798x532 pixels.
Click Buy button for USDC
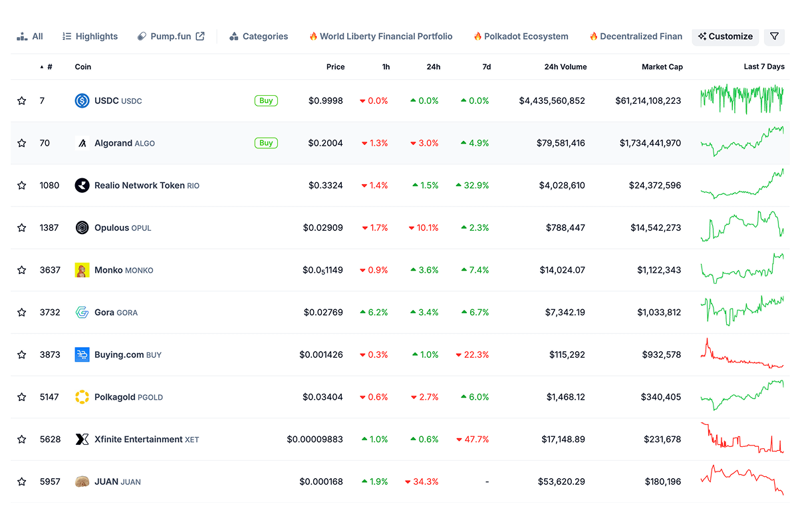pos(266,101)
